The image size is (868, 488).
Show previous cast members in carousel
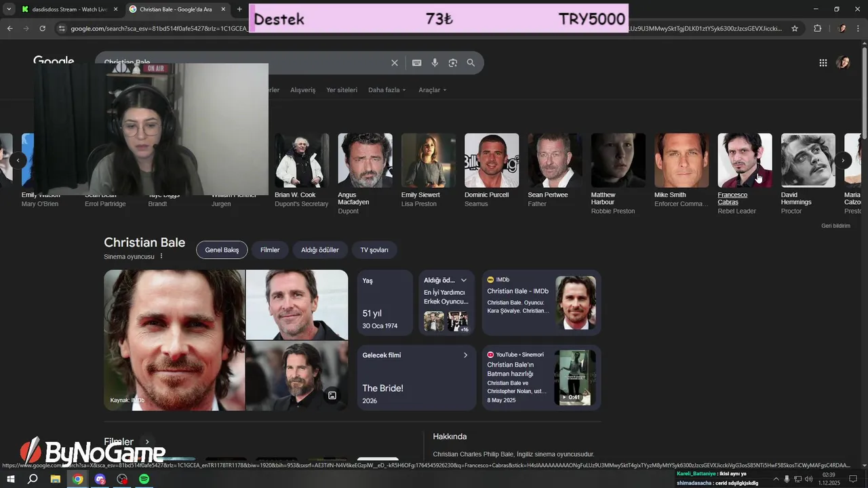click(18, 161)
